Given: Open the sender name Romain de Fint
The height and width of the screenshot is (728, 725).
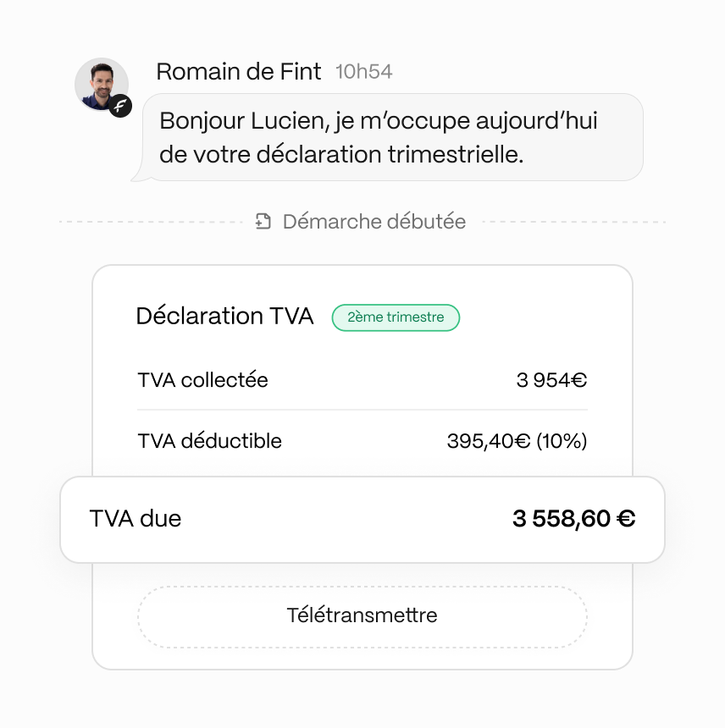Looking at the screenshot, I should point(238,72).
